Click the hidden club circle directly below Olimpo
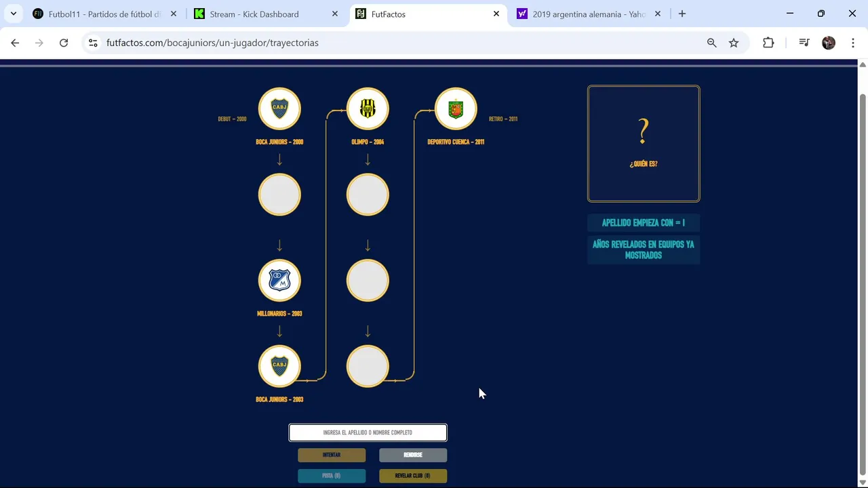868x488 pixels. 368,195
